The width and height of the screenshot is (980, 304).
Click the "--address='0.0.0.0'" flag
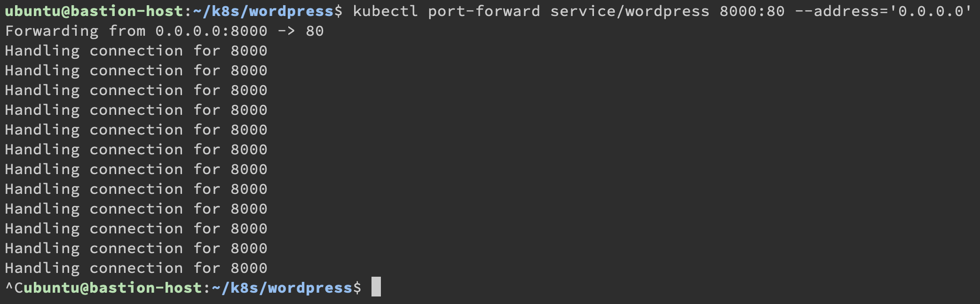tap(884, 11)
